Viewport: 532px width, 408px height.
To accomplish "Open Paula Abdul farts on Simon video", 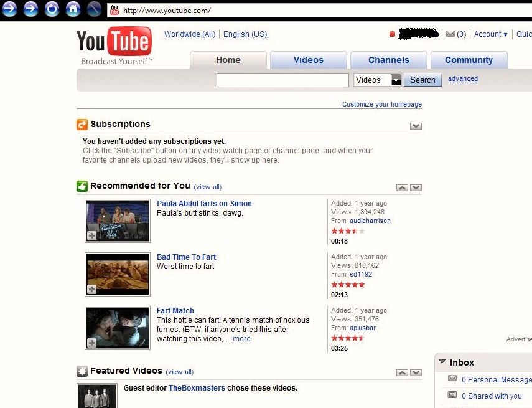I will click(204, 204).
